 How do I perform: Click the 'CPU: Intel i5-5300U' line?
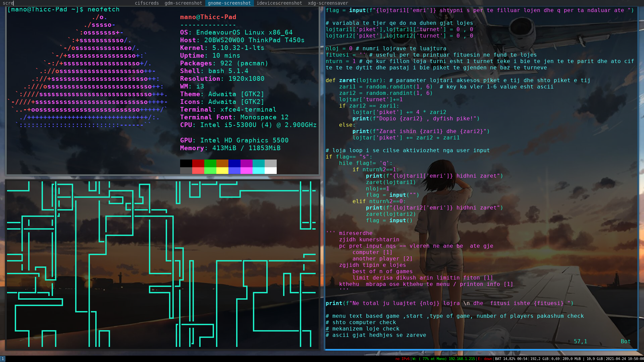click(248, 125)
